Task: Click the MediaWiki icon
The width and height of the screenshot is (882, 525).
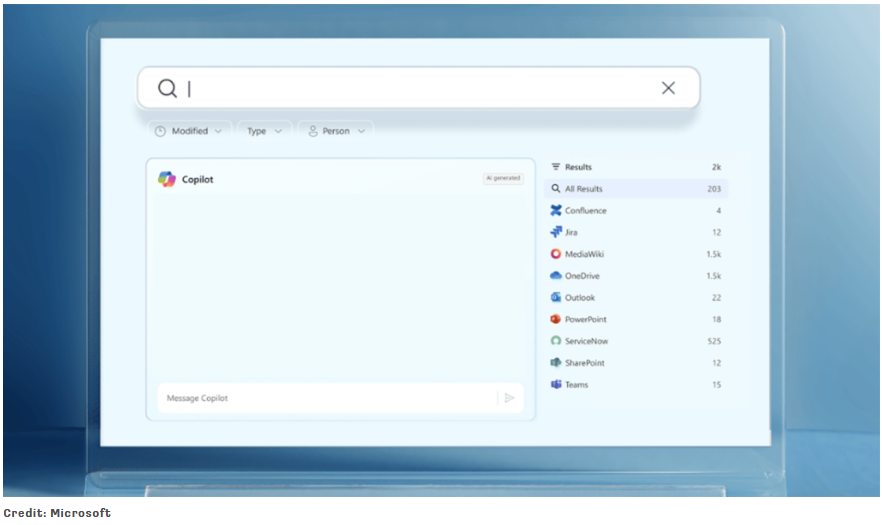Action: coord(556,254)
